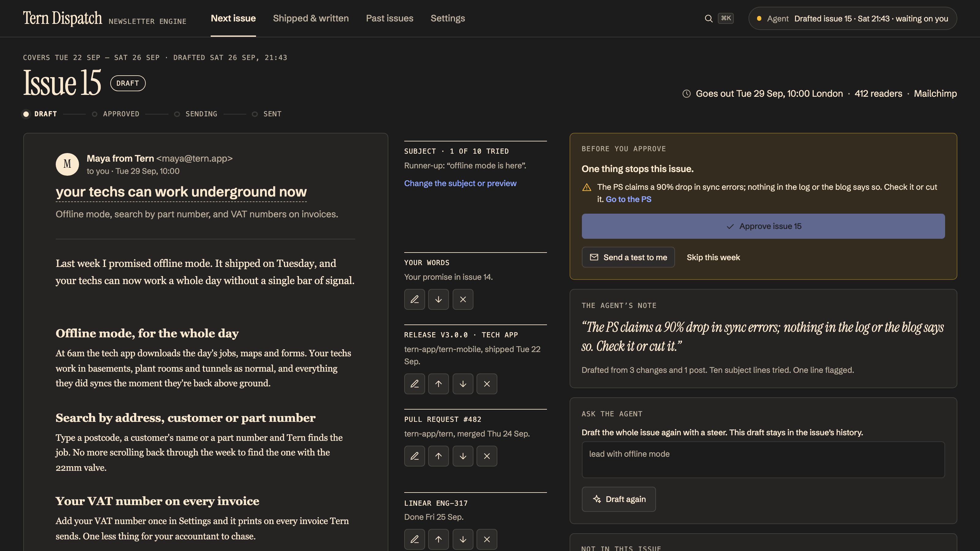Click the agent steer text field

pos(763,459)
